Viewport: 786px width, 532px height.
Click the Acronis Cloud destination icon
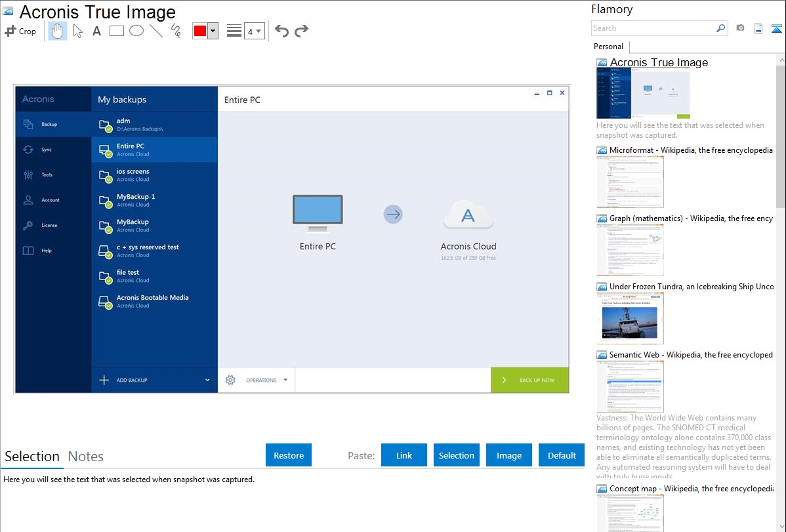click(468, 215)
